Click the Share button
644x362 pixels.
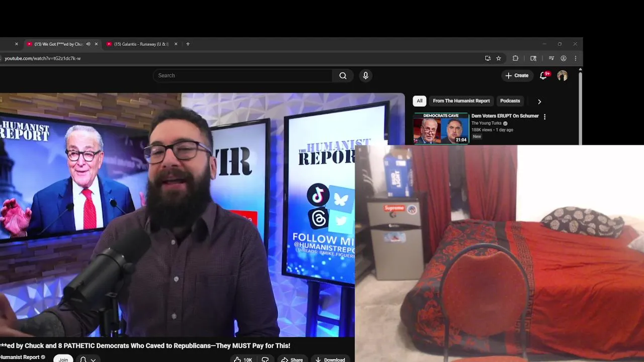(x=292, y=359)
